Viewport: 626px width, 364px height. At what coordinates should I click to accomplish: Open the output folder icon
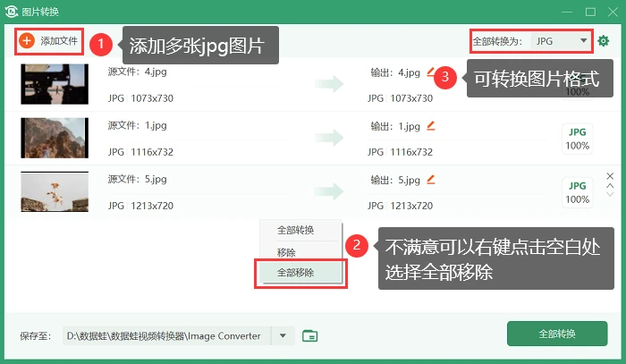[309, 335]
